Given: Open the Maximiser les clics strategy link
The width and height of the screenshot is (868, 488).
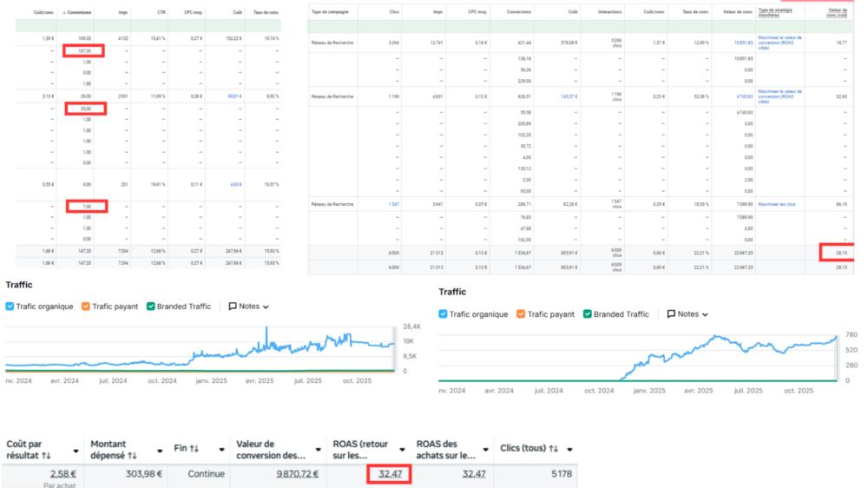Looking at the screenshot, I should [x=778, y=203].
